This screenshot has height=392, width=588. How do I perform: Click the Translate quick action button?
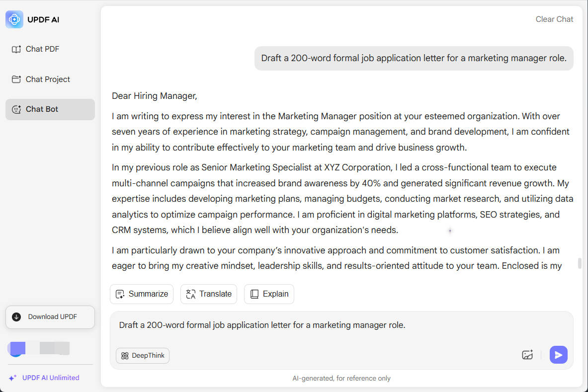coord(208,294)
